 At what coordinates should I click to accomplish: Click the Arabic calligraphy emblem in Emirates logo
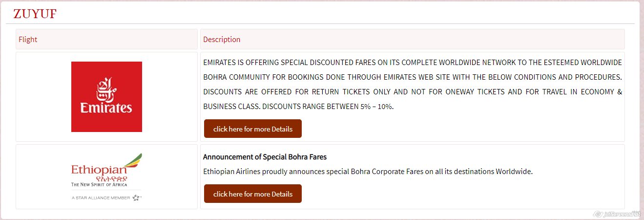[106, 89]
